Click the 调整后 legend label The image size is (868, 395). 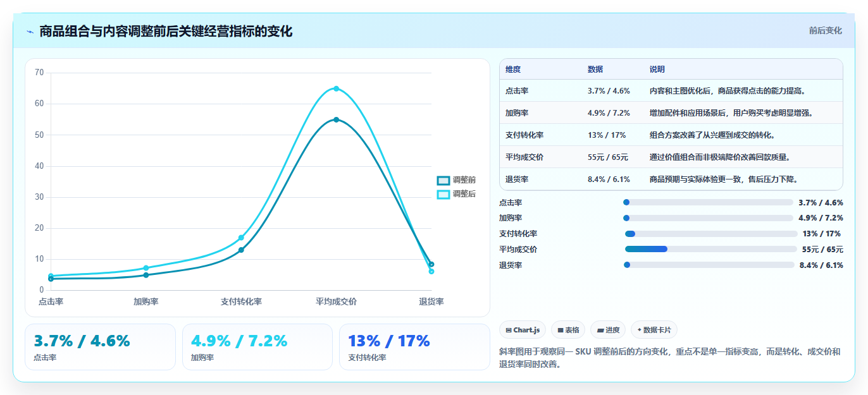[x=464, y=194]
